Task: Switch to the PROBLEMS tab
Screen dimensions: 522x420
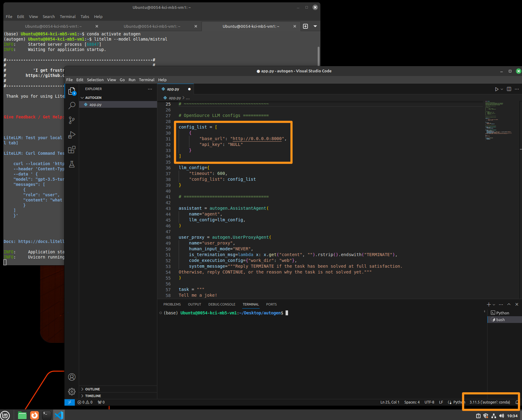Action: 172,304
